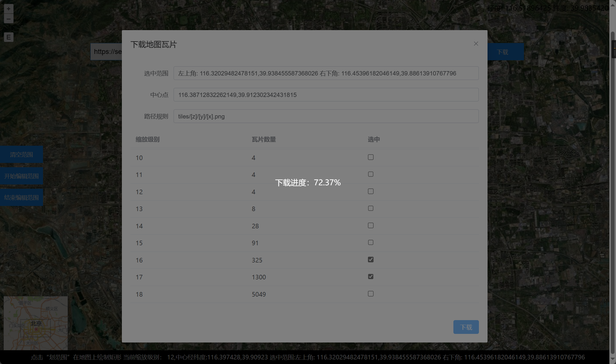Click the 选中范围 coordinates field

(326, 73)
